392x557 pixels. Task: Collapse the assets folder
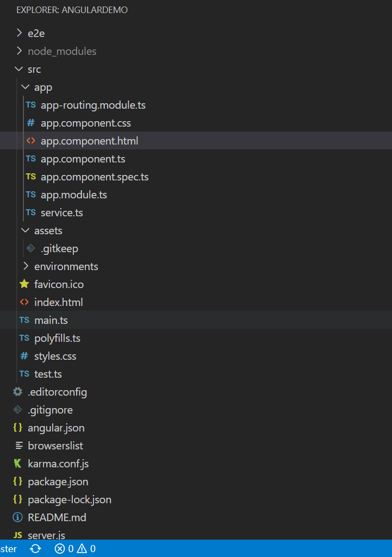pyautogui.click(x=25, y=230)
